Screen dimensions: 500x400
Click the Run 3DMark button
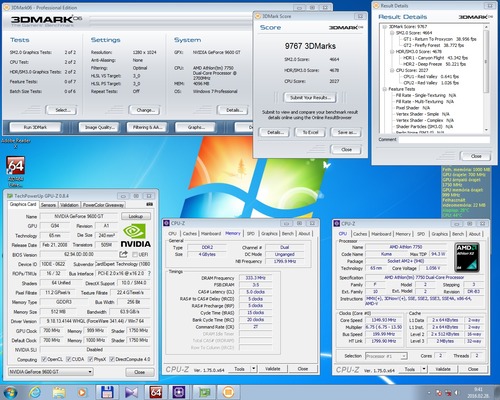(35, 127)
